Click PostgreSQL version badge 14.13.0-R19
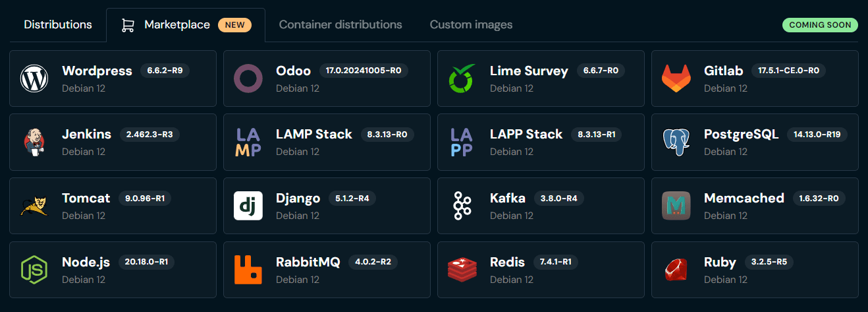Viewport: 868px width, 312px height. [817, 134]
